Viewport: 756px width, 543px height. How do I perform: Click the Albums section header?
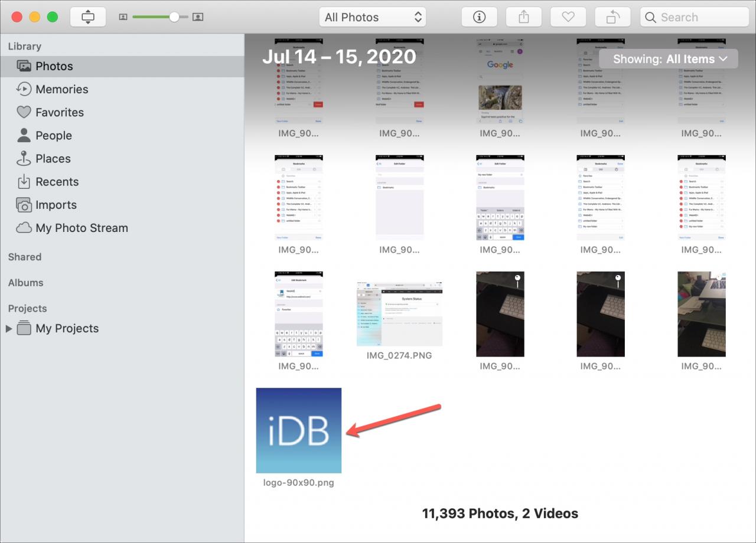[x=25, y=283]
